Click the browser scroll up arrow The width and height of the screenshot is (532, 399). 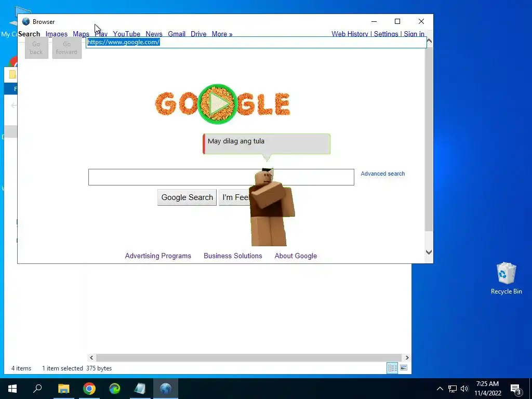[429, 41]
